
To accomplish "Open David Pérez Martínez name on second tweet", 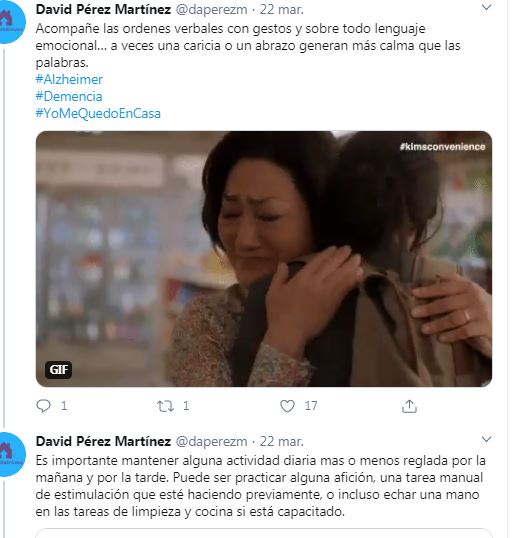I will (x=103, y=441).
